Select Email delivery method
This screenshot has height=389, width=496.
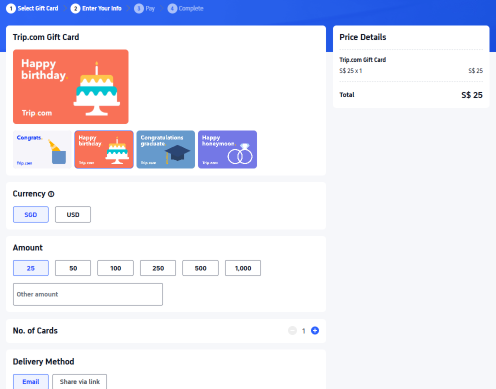[x=31, y=382]
